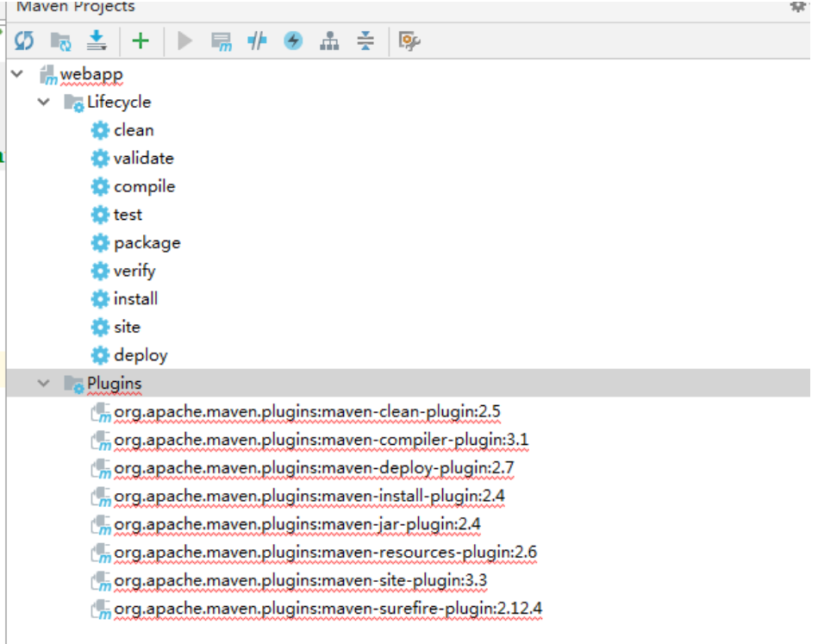Open Execute Maven Goal icon
This screenshot has width=818, height=644.
222,41
